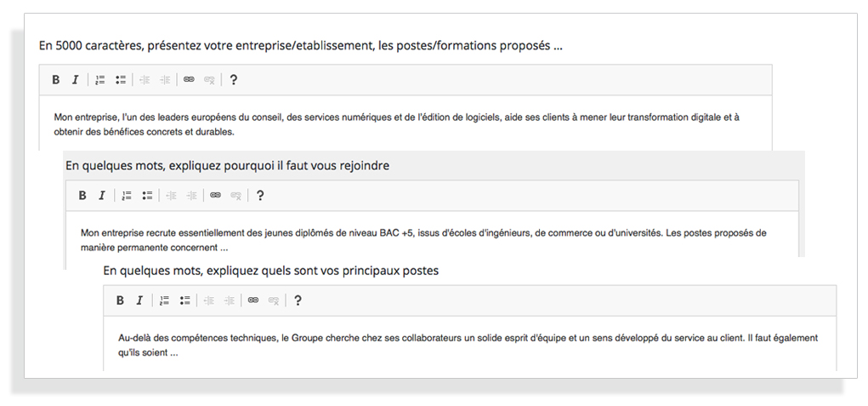This screenshot has width=868, height=406.
Task: Insert numbered list in 'vous rejoindre' editor
Action: coord(127,196)
